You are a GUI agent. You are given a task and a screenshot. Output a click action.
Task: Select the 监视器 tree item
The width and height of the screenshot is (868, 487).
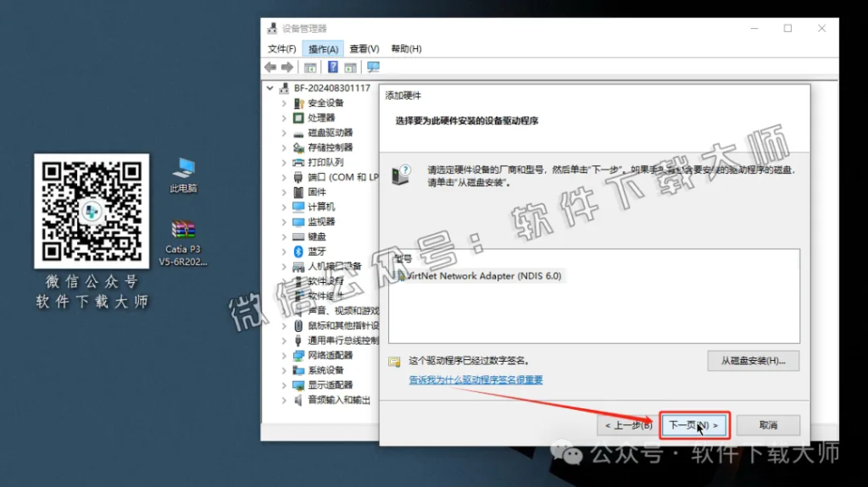click(321, 222)
